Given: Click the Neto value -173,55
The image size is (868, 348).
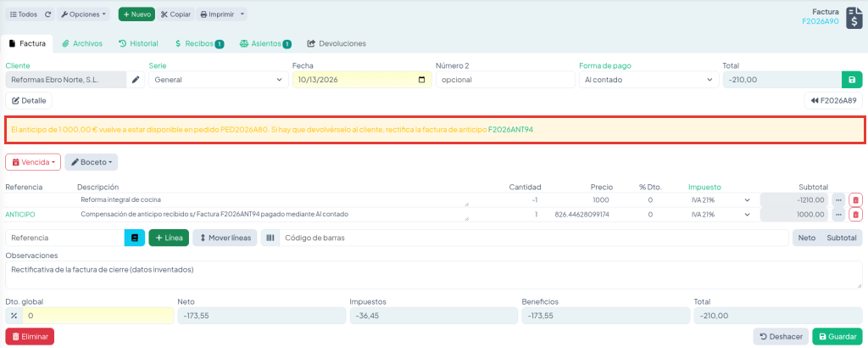Looking at the screenshot, I should pos(262,315).
